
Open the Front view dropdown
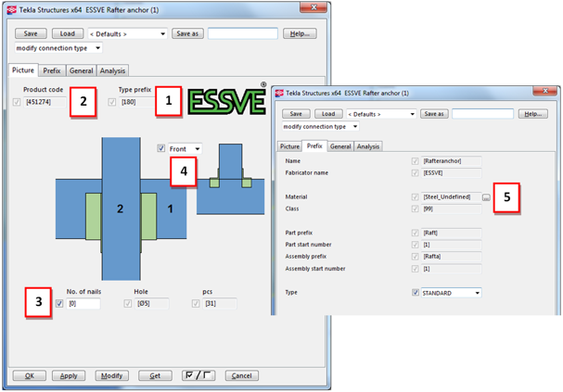click(185, 148)
